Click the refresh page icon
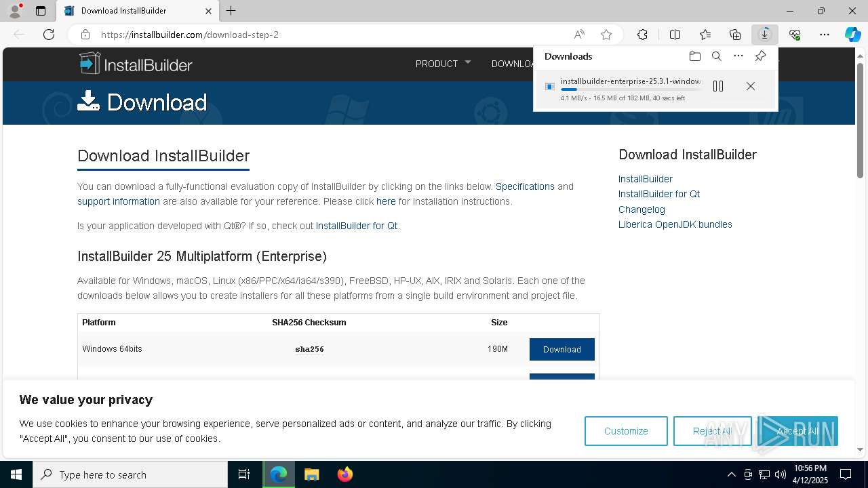The image size is (868, 488). click(49, 35)
